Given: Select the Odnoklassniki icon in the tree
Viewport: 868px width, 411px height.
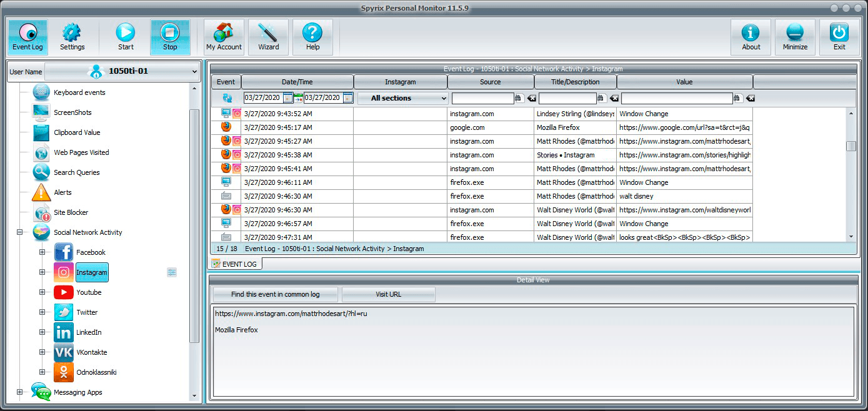Looking at the screenshot, I should (x=64, y=372).
